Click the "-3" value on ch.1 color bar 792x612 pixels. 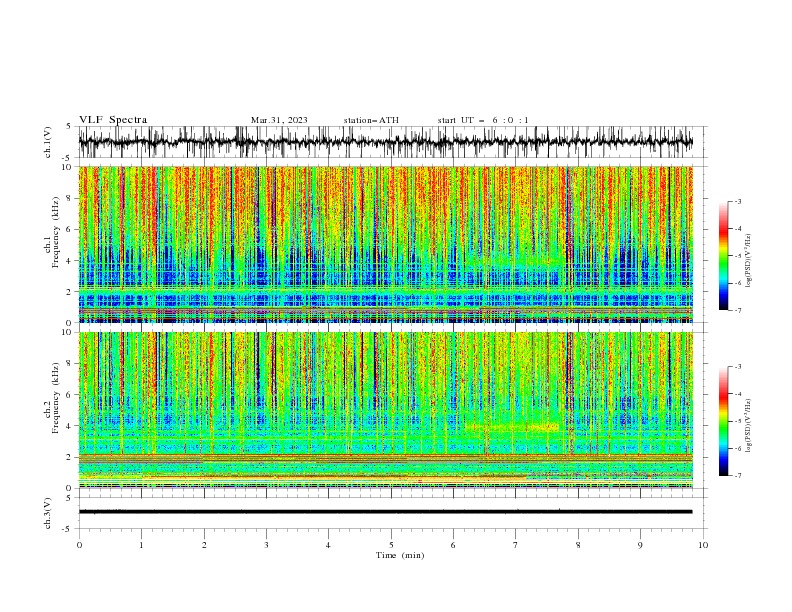point(737,201)
